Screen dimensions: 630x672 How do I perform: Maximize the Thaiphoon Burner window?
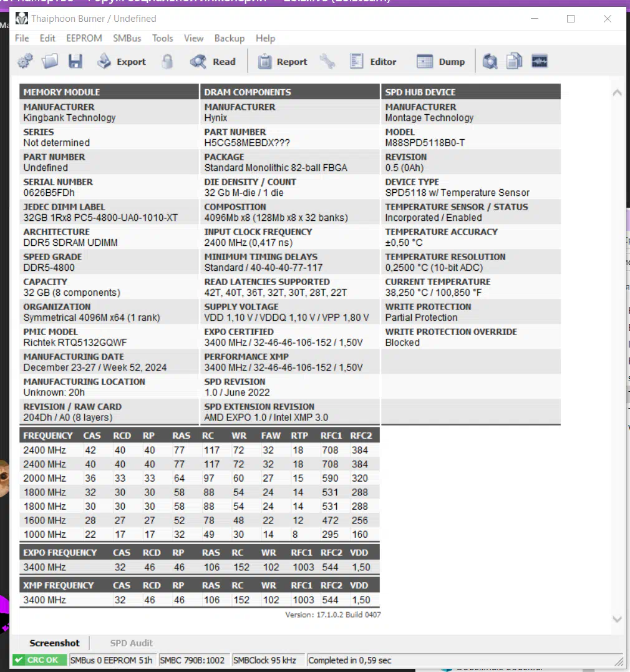tap(570, 19)
